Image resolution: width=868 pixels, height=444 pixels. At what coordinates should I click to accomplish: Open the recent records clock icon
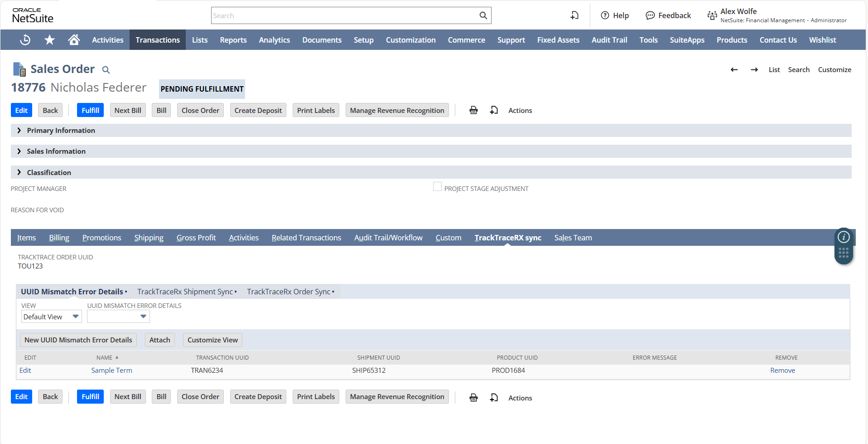(x=25, y=40)
